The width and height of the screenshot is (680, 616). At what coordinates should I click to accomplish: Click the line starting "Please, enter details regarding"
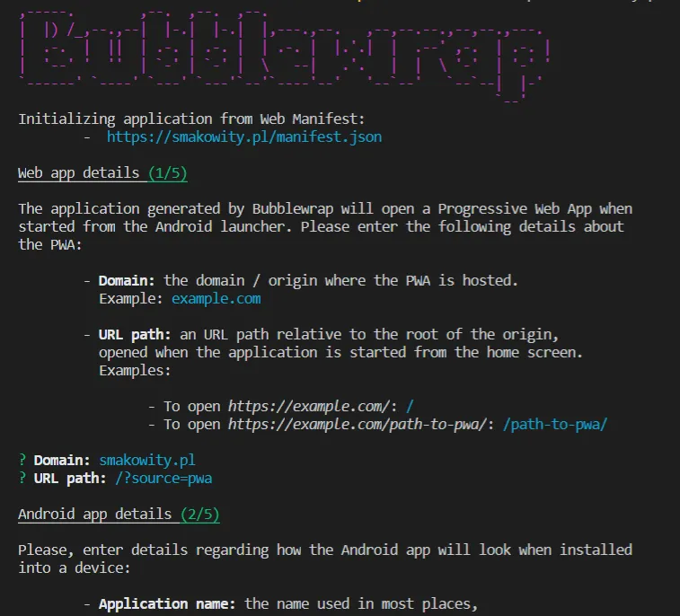click(325, 550)
